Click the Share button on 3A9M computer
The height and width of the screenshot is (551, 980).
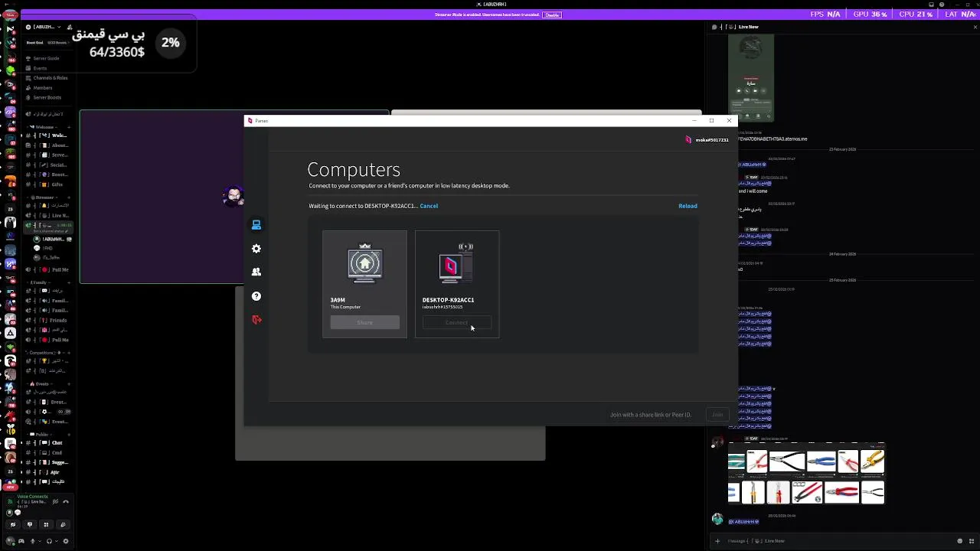(364, 323)
